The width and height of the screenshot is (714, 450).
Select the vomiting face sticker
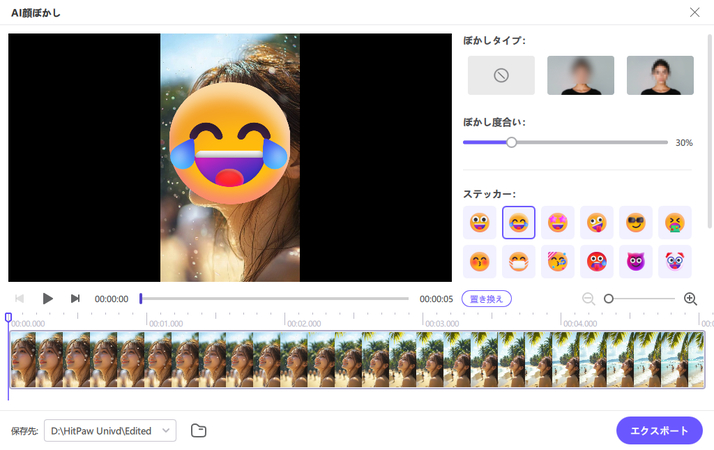(x=675, y=222)
